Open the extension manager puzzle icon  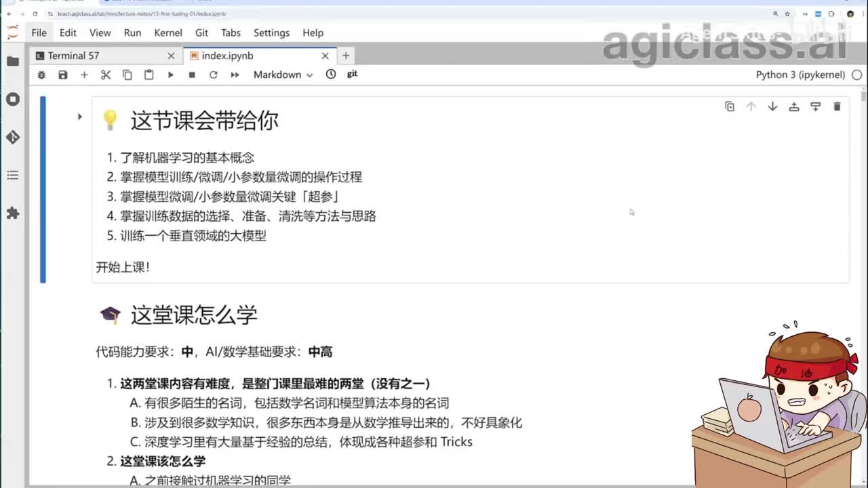(x=13, y=213)
